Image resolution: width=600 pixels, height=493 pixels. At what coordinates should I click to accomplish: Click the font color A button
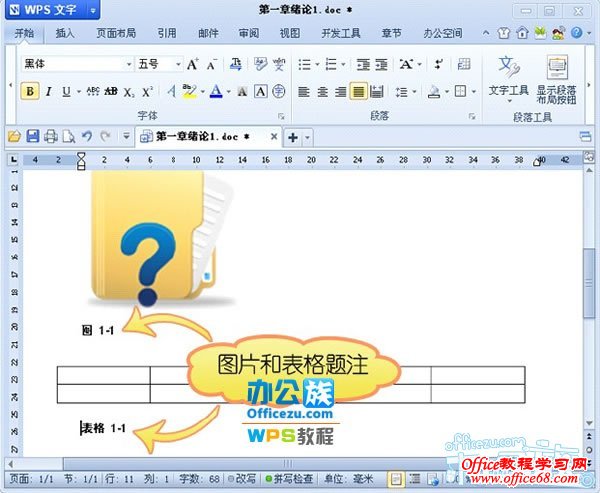pos(215,91)
